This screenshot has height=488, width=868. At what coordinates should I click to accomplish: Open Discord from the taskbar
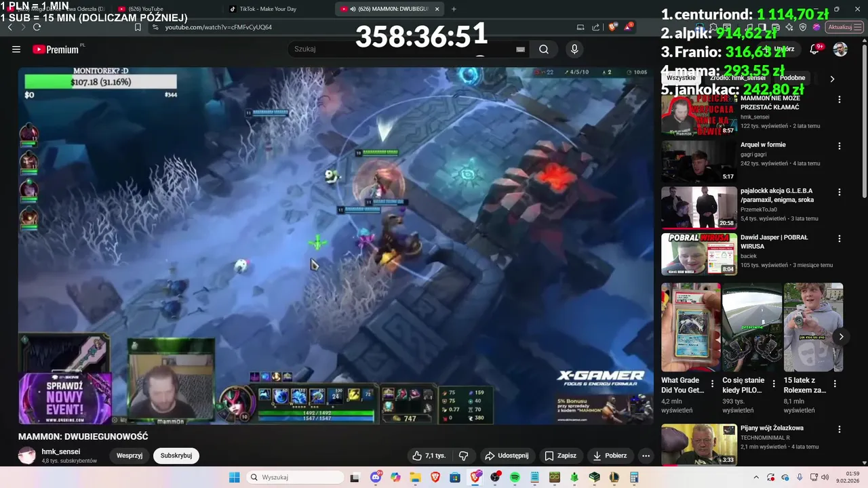point(376,477)
